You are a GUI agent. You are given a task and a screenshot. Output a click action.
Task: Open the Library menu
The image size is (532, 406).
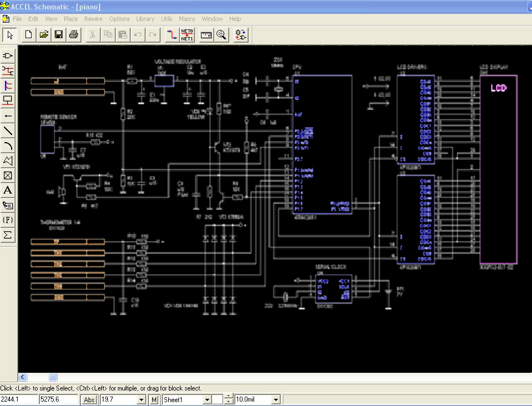click(x=145, y=19)
